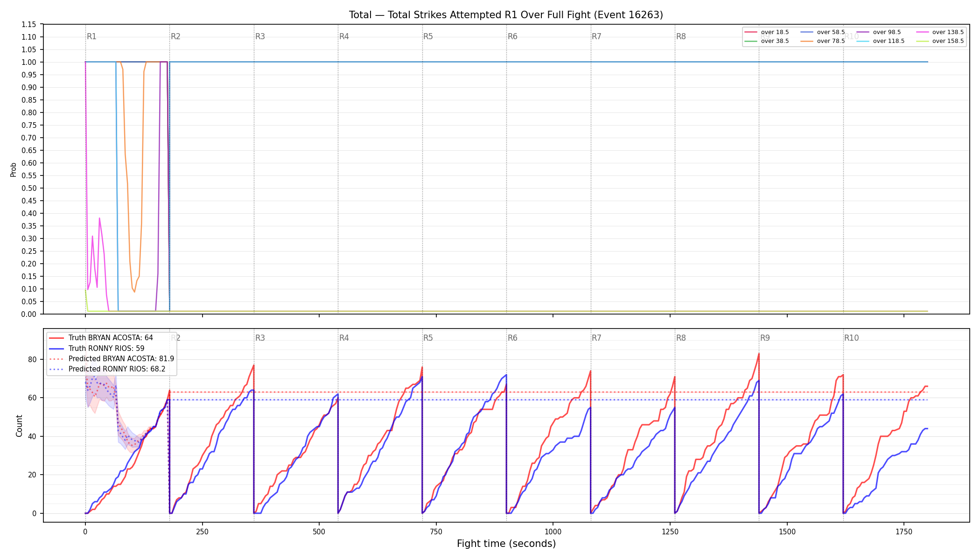Screen dimensions: 980x560
Task: Click the R4 round label in bottom chart
Action: coord(344,338)
